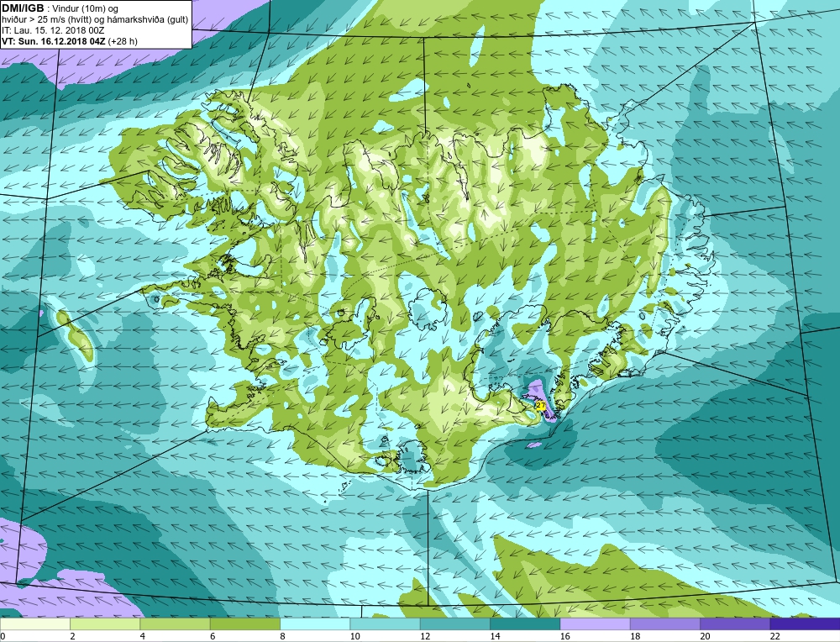Click the yellow 27 max gust marker

(x=540, y=406)
